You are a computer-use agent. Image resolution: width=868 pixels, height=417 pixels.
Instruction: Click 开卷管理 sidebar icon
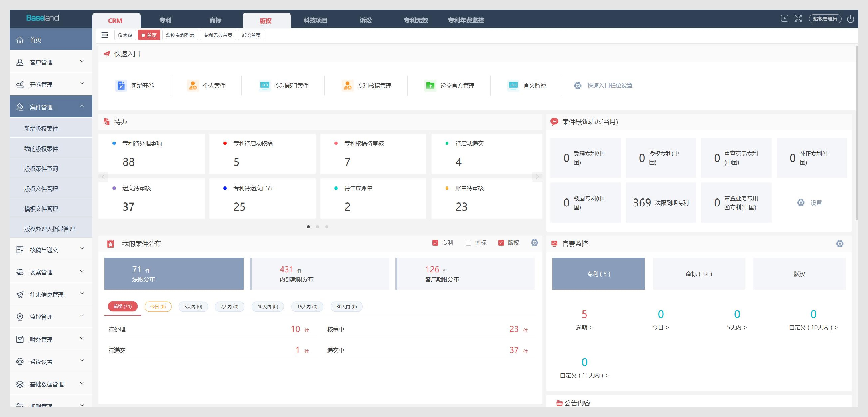[x=20, y=84]
